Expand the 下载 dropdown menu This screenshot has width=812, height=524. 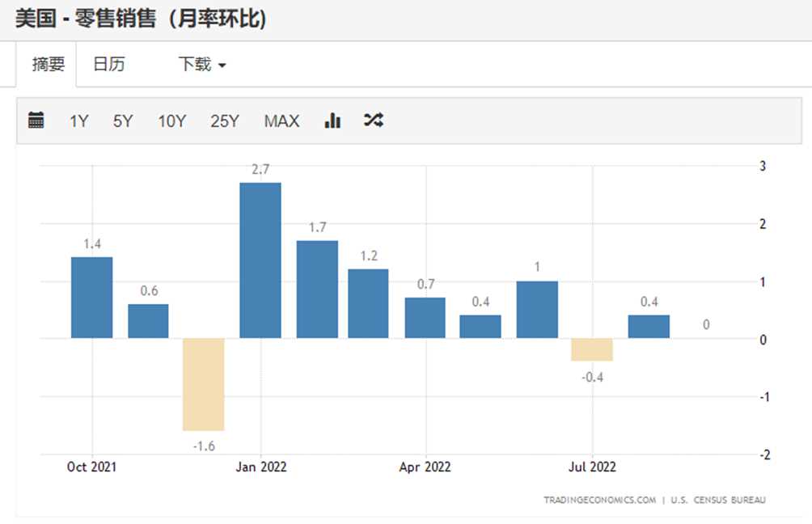point(201,65)
